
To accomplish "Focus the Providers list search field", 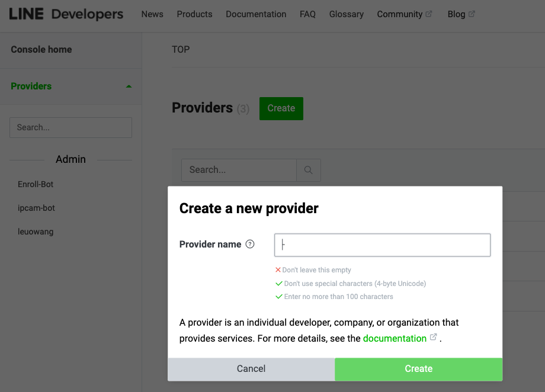I will click(239, 170).
